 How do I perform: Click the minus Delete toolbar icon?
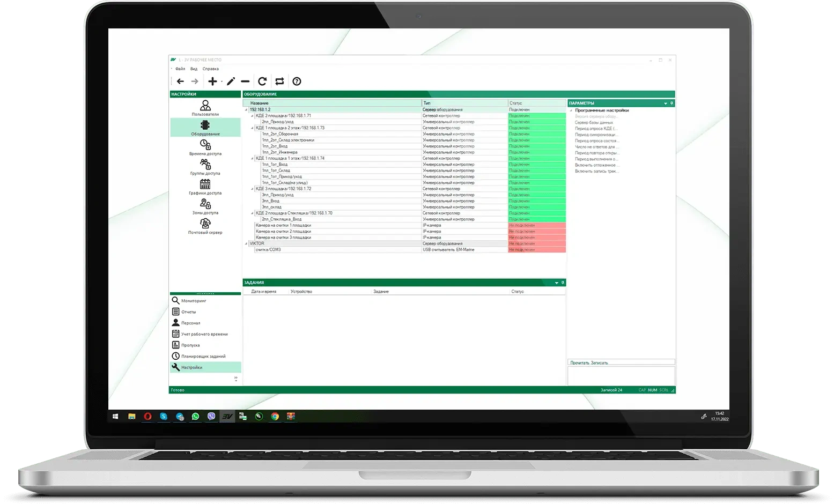[245, 81]
